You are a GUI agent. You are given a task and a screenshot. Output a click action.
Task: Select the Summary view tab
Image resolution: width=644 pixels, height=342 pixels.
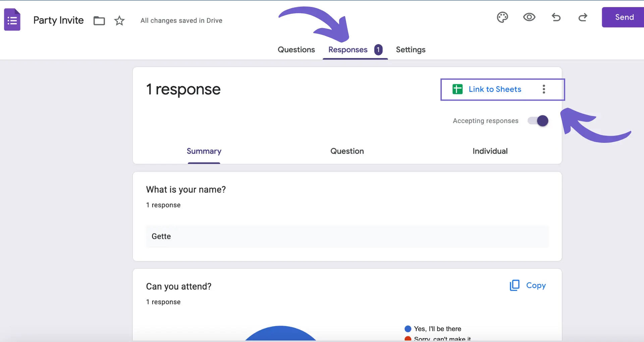click(204, 151)
